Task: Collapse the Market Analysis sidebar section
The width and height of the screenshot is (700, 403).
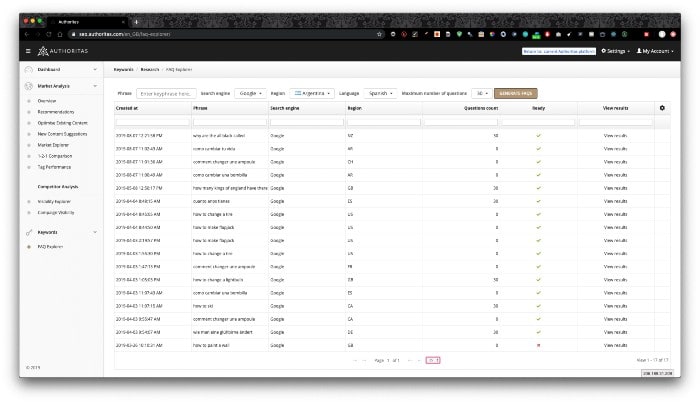Action: 95,86
